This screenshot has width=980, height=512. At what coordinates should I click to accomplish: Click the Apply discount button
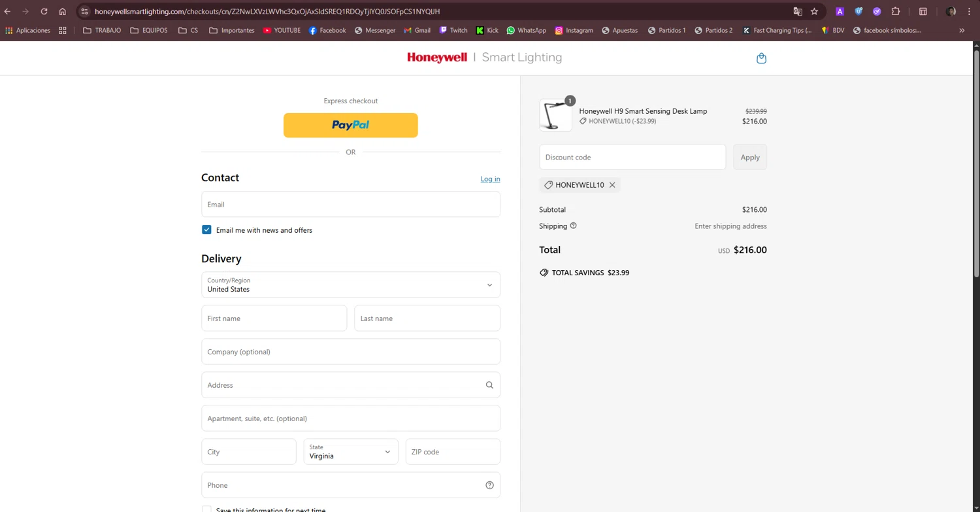(x=750, y=157)
